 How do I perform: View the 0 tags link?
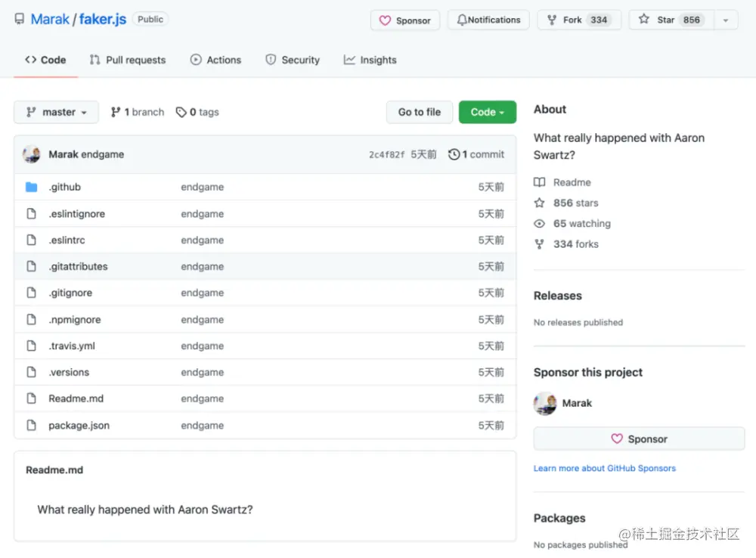tap(197, 112)
